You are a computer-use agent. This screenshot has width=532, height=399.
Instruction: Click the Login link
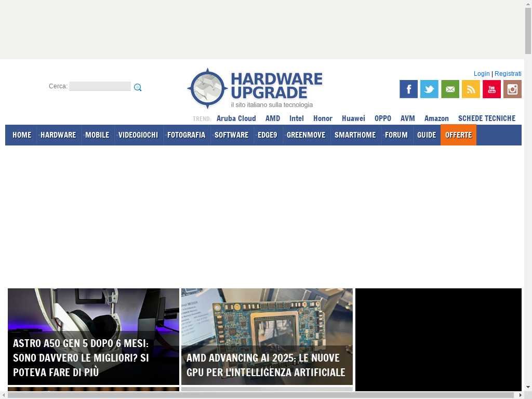tap(482, 74)
